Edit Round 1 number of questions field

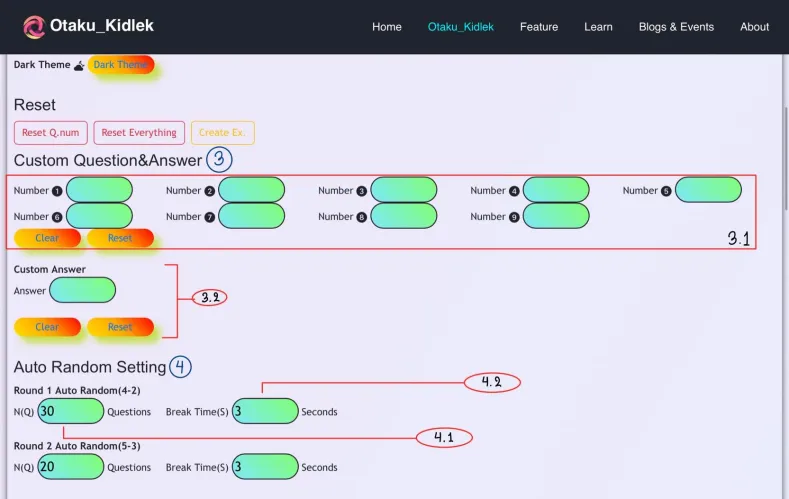71,411
